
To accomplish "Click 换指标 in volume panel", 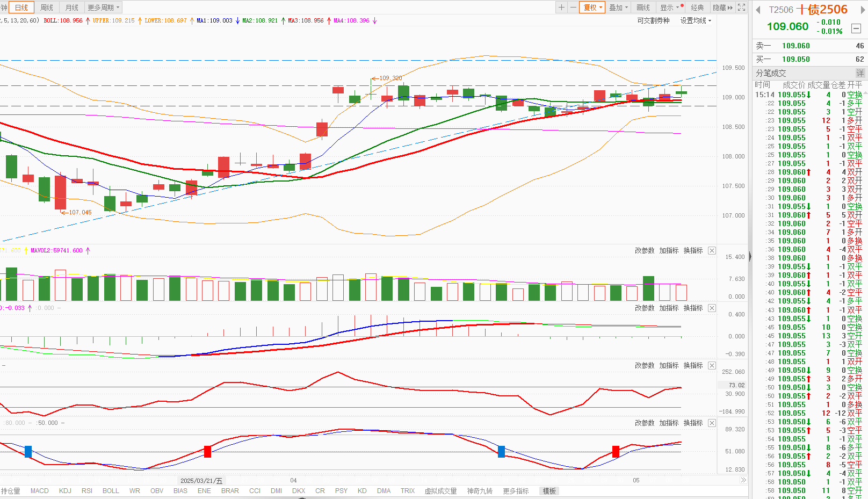I will pyautogui.click(x=693, y=250).
